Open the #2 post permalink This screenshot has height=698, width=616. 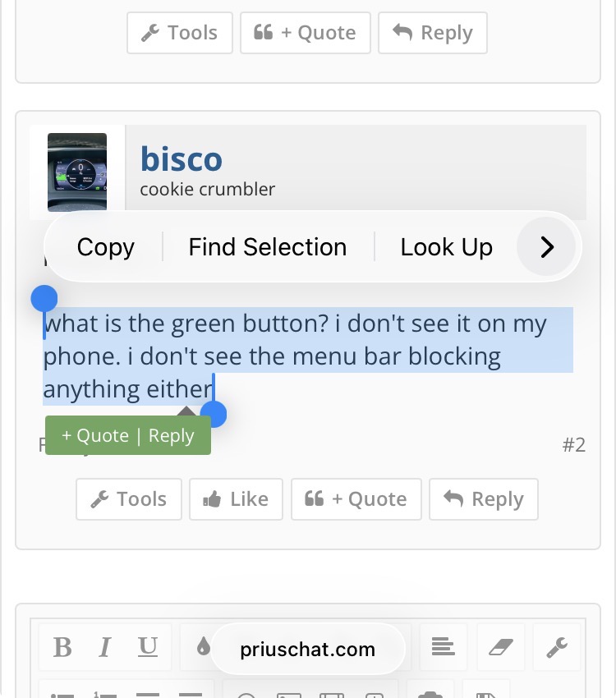pos(574,445)
